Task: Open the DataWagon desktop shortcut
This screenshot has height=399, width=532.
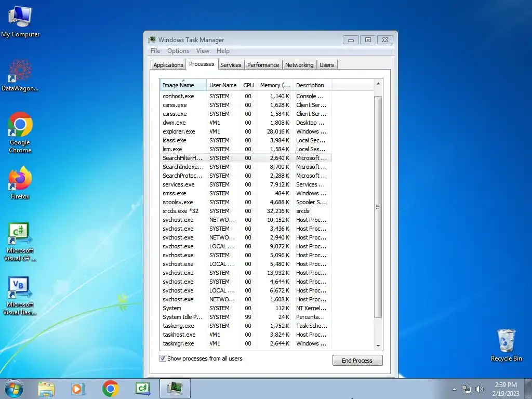Action: [x=20, y=75]
